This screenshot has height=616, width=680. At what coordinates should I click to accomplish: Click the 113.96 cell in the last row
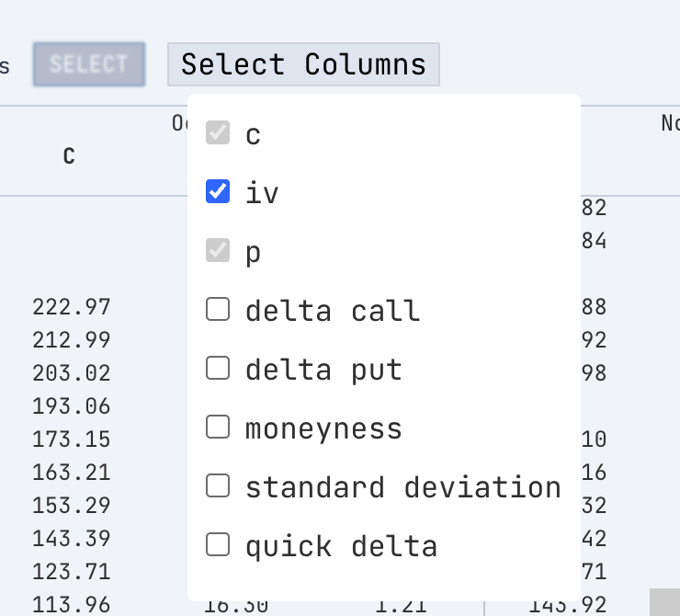[71, 604]
